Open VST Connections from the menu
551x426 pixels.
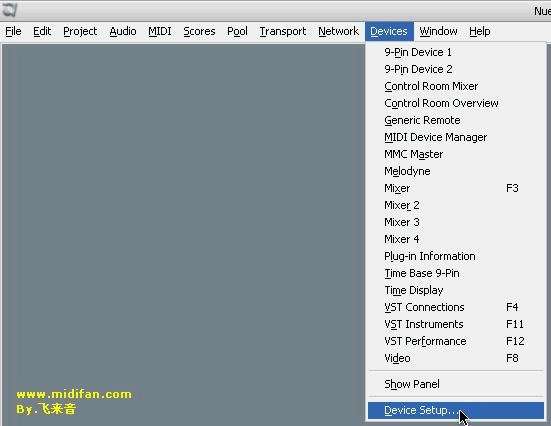pos(456,307)
